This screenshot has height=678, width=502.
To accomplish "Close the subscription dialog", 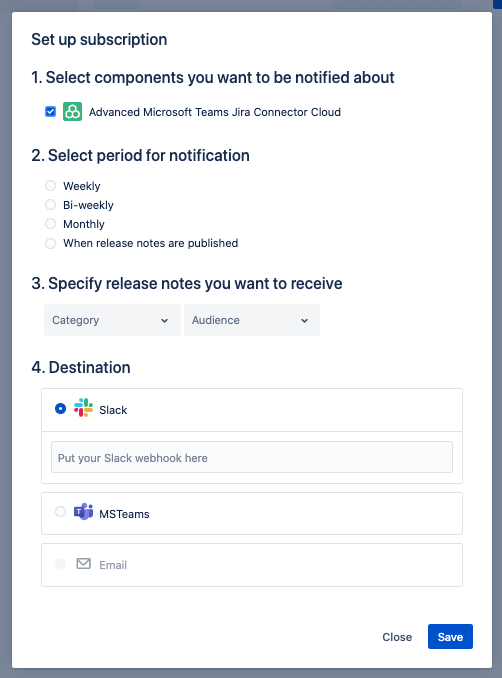I will [x=397, y=637].
